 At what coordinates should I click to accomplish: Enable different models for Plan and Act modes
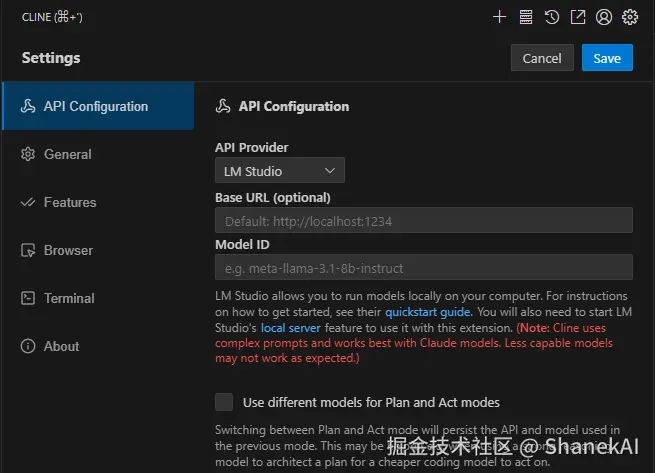pos(224,402)
